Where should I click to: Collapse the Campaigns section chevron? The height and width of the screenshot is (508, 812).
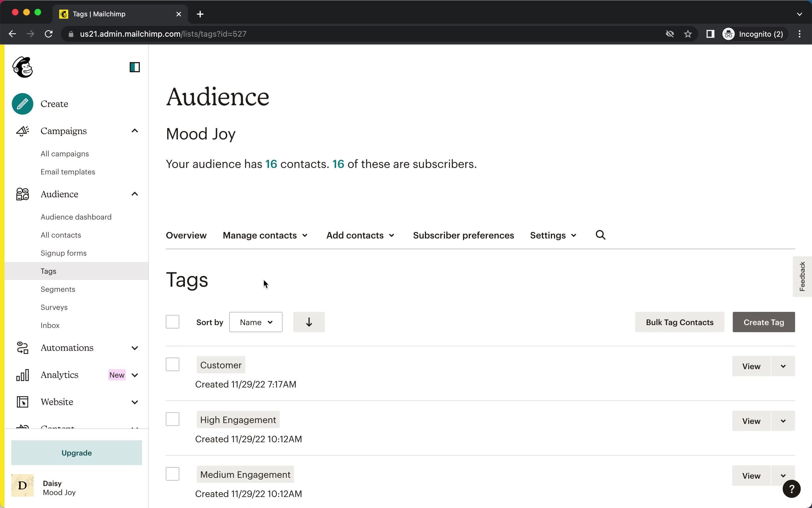134,131
